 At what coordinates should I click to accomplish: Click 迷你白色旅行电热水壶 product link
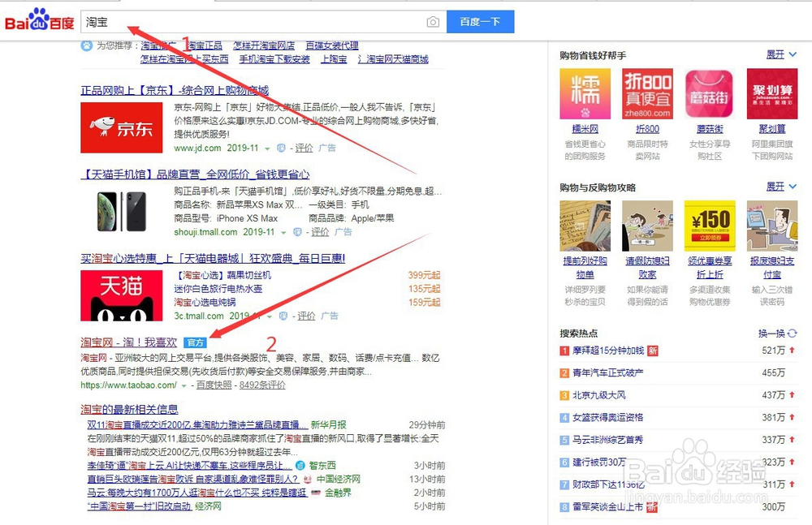coord(218,288)
